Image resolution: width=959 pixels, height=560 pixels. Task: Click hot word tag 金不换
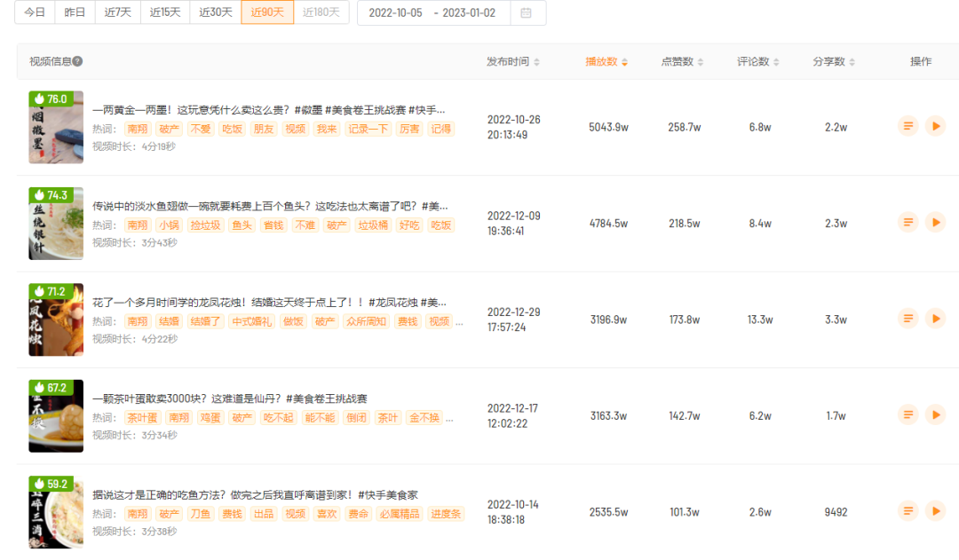[424, 417]
